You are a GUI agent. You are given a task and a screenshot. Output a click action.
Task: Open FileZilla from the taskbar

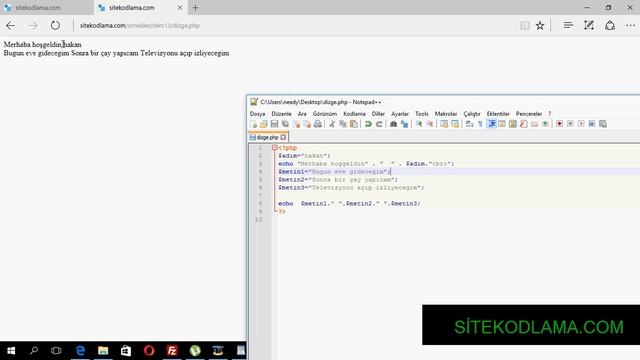[x=172, y=351]
